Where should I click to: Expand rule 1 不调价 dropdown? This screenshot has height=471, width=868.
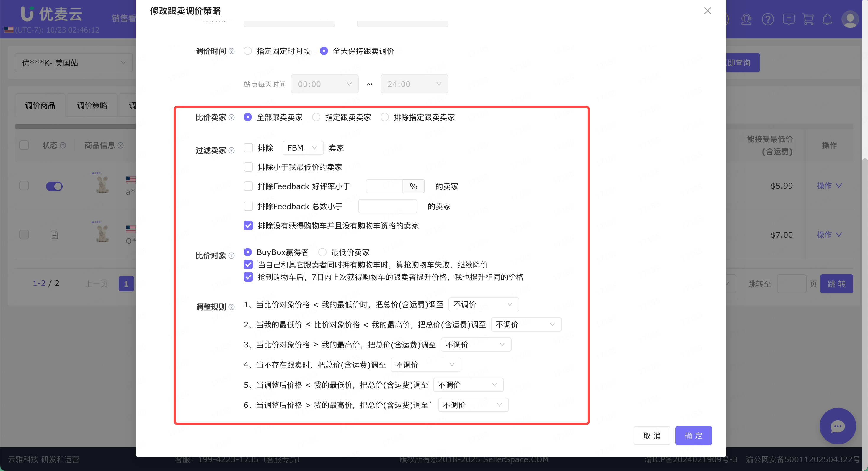point(483,304)
